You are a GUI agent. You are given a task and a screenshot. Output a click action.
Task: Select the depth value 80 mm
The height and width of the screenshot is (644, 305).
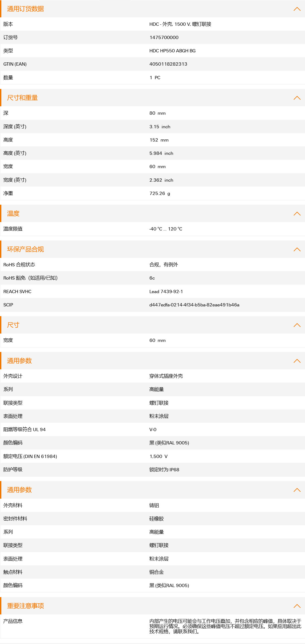158,113
